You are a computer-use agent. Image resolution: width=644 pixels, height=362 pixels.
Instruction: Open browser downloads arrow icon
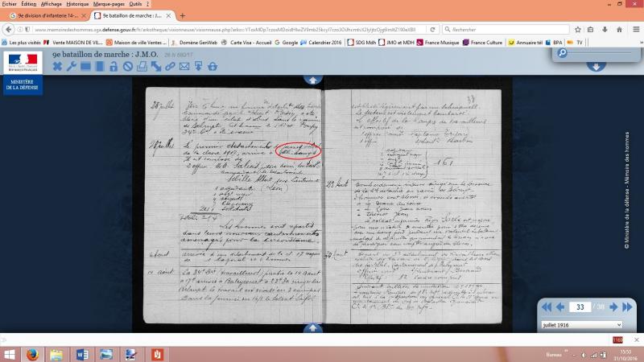[605, 30]
